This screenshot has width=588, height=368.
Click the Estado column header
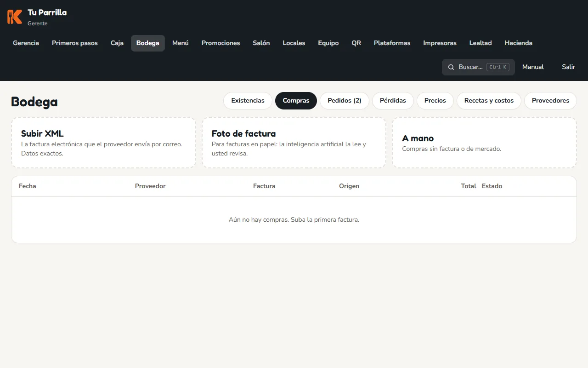click(x=492, y=186)
